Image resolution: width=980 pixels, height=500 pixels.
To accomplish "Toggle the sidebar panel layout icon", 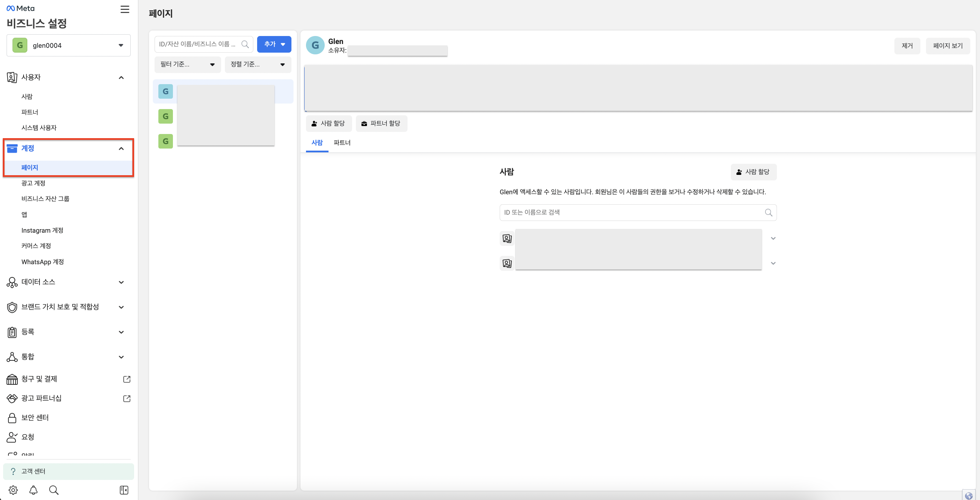I will coord(124,490).
